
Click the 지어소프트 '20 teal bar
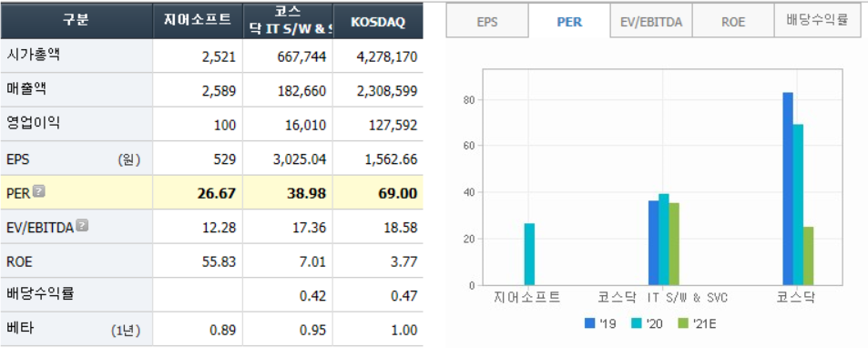(529, 254)
